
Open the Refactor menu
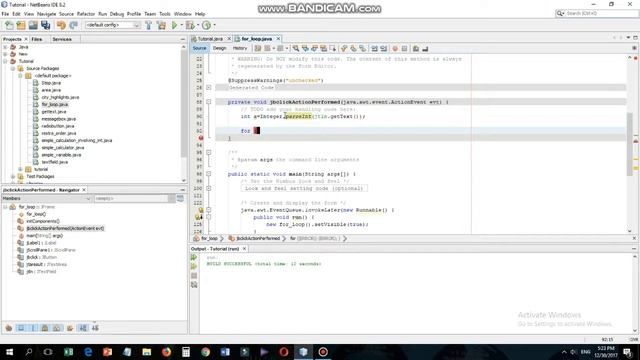(86, 14)
